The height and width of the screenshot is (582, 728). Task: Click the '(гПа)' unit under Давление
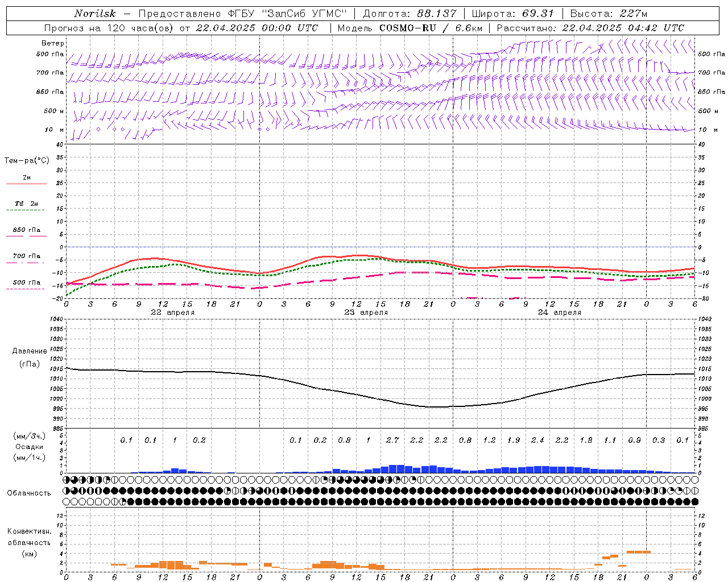30,364
